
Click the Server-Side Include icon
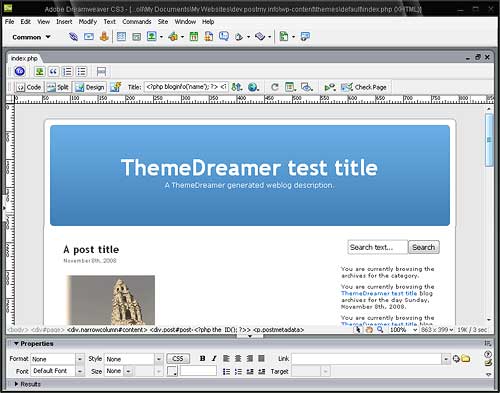point(209,36)
